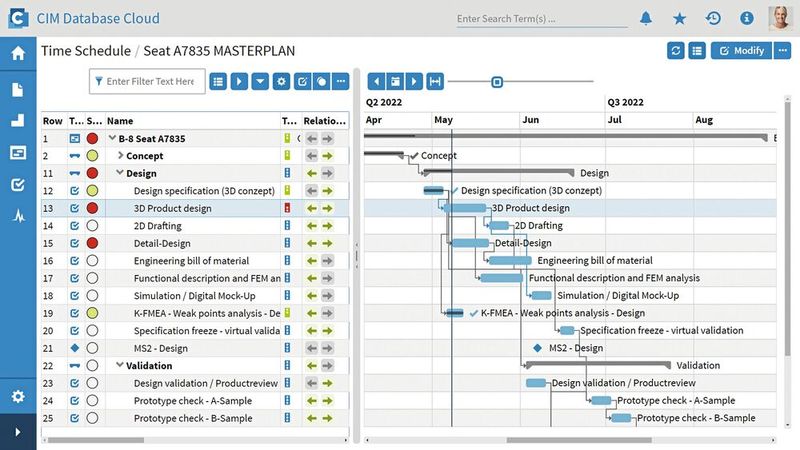Image resolution: width=800 pixels, height=450 pixels.
Task: Move Gantt timeline backward
Action: tap(376, 82)
